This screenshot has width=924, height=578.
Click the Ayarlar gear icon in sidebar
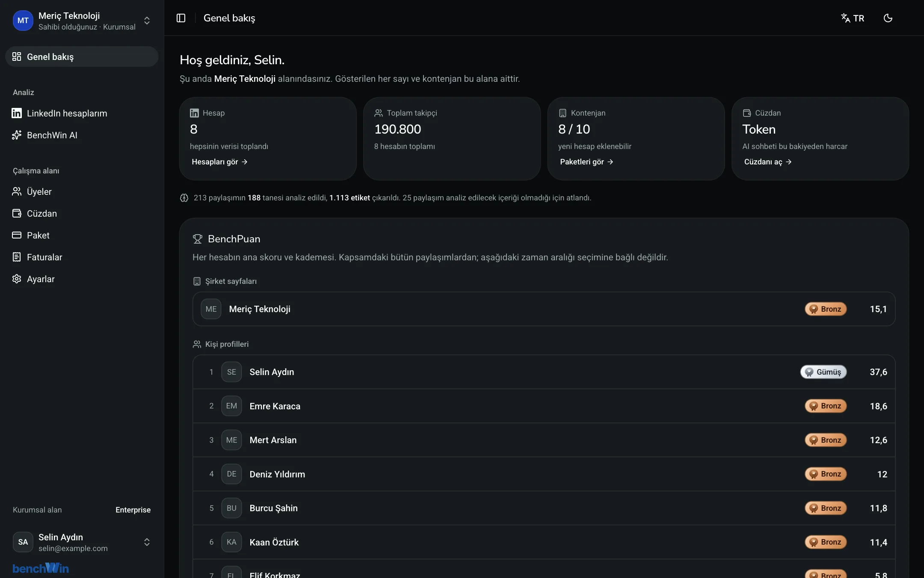coord(17,279)
